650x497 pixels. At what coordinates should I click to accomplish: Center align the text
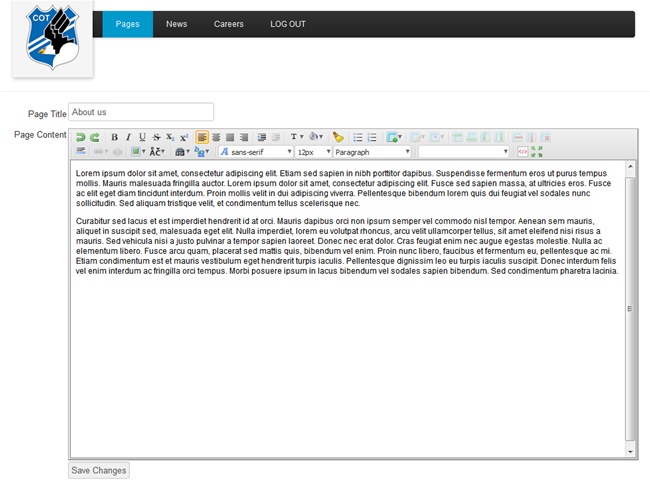click(216, 137)
